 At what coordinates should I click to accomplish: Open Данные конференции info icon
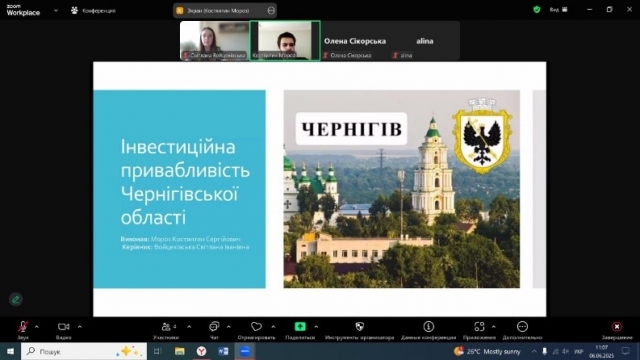[428, 327]
